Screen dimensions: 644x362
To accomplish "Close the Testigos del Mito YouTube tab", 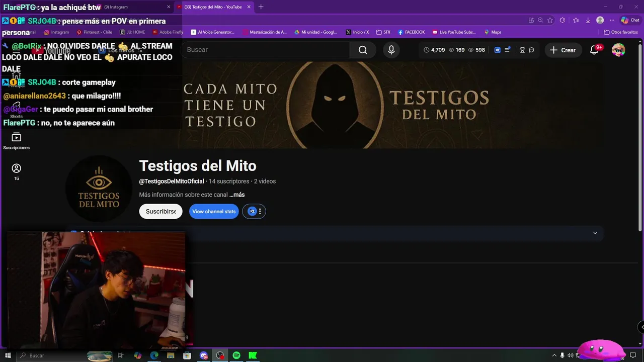I will click(x=249, y=7).
